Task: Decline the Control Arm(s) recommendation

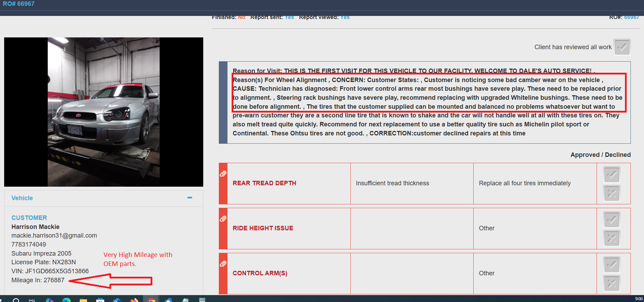Action: (x=612, y=283)
